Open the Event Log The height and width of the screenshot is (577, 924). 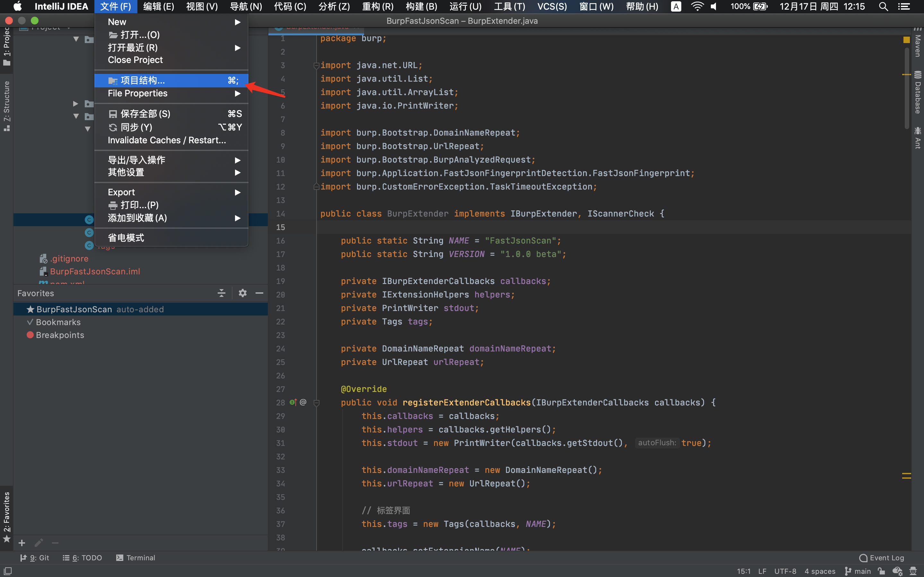881,557
